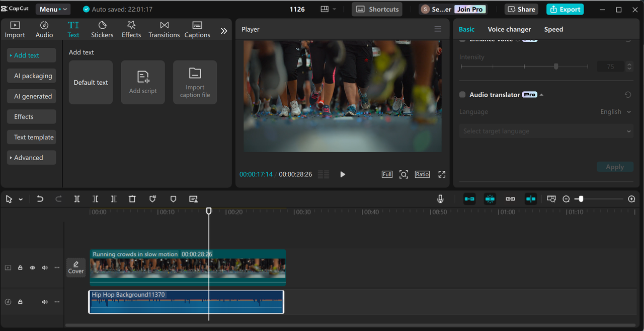
Task: Expand the Advanced text category
Action: point(31,158)
